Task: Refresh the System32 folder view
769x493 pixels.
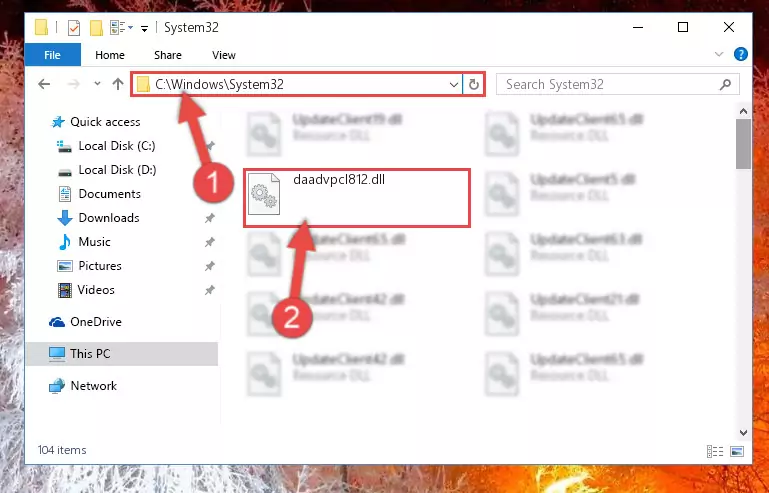Action: [473, 84]
